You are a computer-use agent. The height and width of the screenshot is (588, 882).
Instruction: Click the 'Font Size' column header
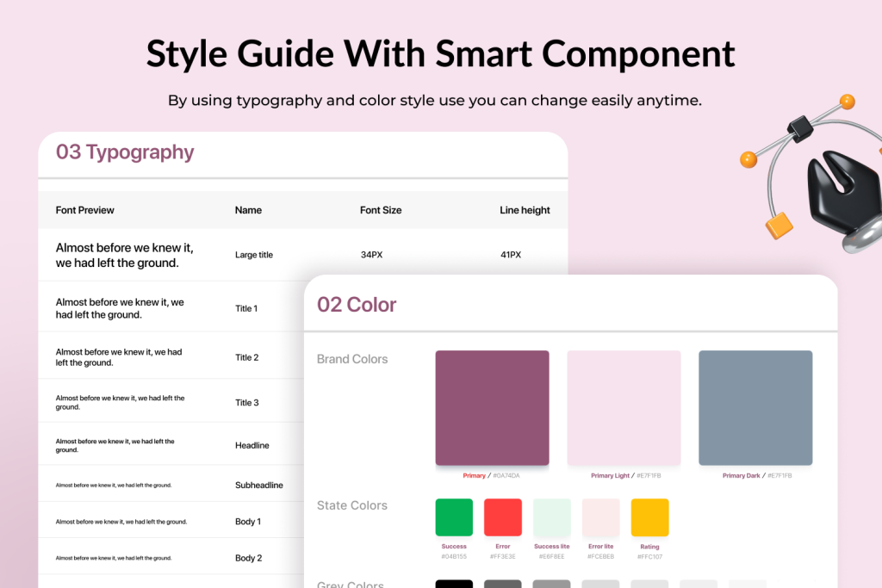pyautogui.click(x=381, y=210)
